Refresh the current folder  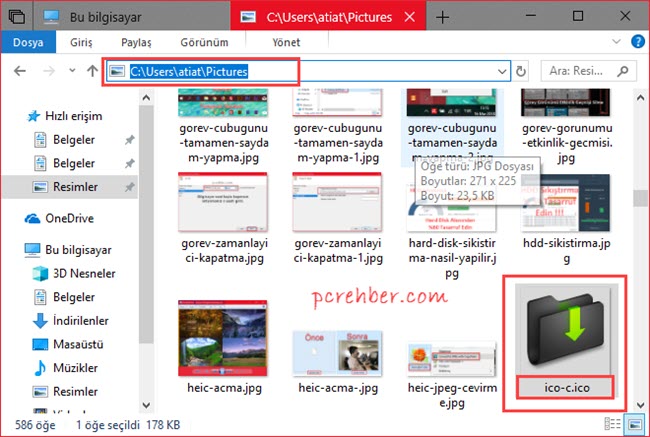(x=521, y=71)
